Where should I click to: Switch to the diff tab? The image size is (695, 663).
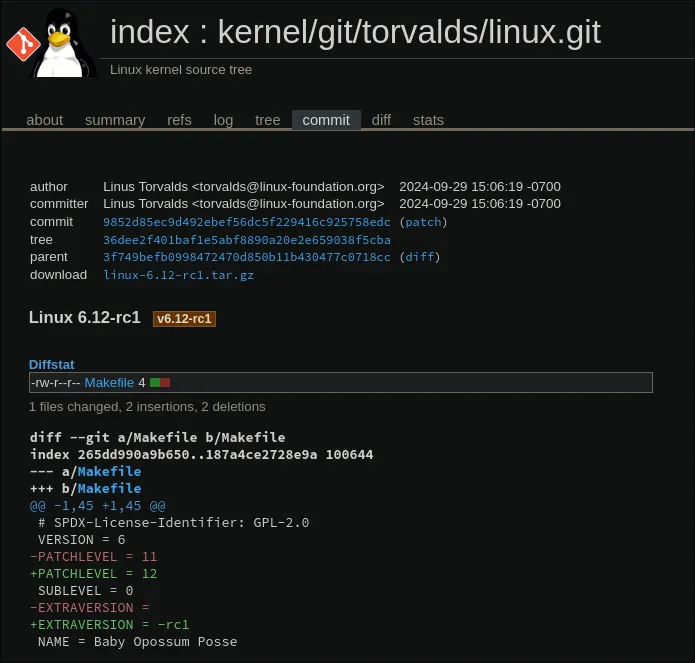pos(381,120)
